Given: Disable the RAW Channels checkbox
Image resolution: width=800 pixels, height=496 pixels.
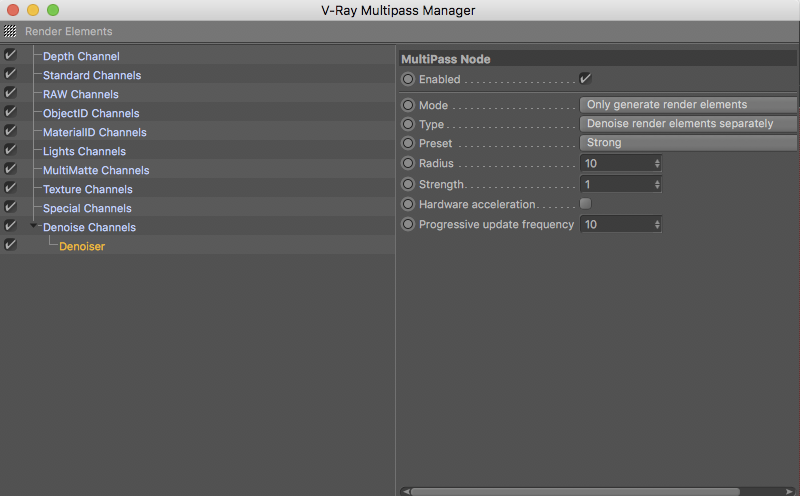Looking at the screenshot, I should click(x=10, y=92).
